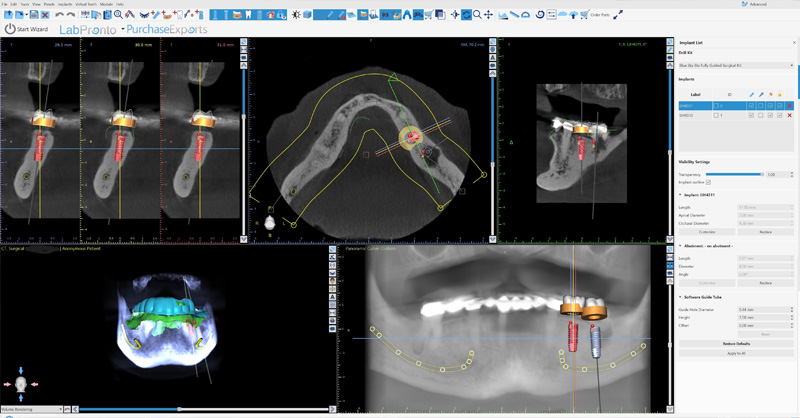Open the Panels menu
Screen dimensions: 800x418
49,4
